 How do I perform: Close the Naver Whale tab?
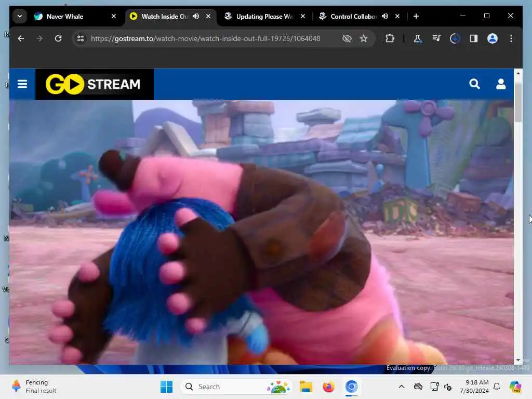114,16
